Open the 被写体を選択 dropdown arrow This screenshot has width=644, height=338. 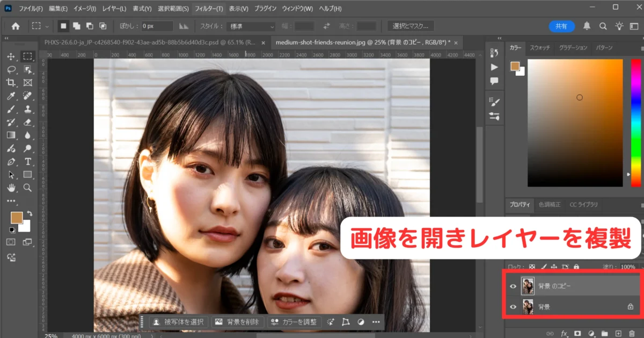click(x=207, y=322)
